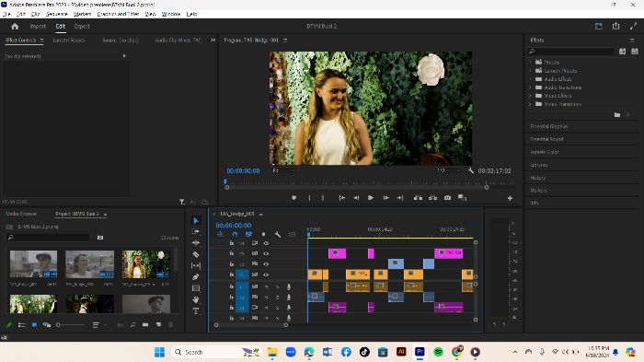Click the program monitor playhead scrubber
This screenshot has height=362, width=644.
pyautogui.click(x=225, y=181)
